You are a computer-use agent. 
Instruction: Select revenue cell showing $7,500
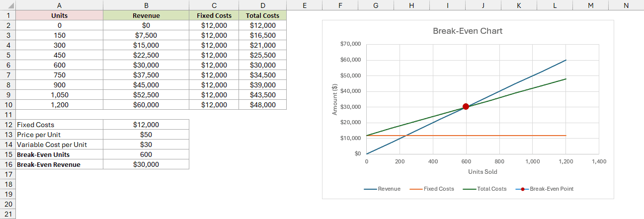[146, 35]
